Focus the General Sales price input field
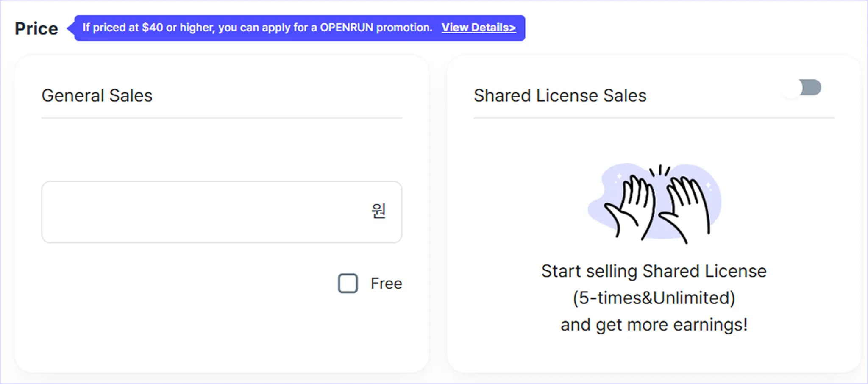Image resolution: width=868 pixels, height=384 pixels. coord(222,212)
